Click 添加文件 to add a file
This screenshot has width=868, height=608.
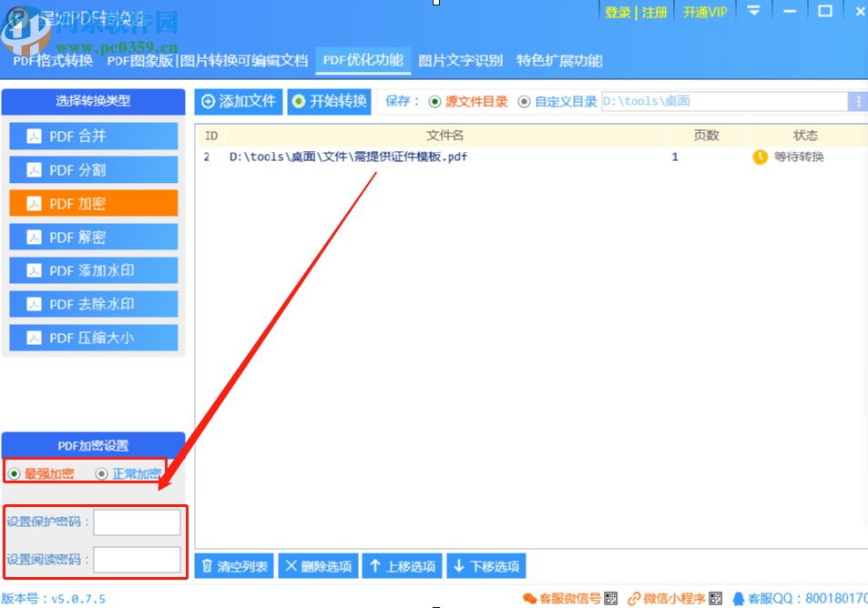pos(238,101)
